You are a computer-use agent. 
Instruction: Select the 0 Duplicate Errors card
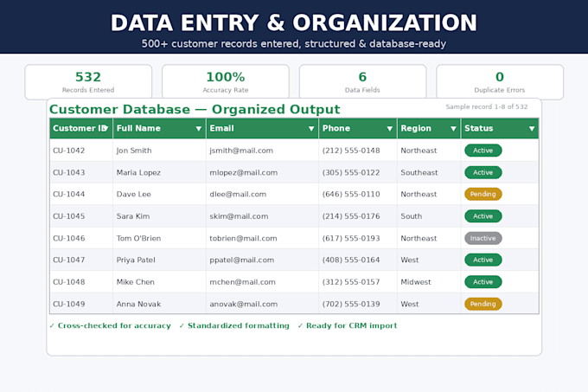[x=500, y=82]
